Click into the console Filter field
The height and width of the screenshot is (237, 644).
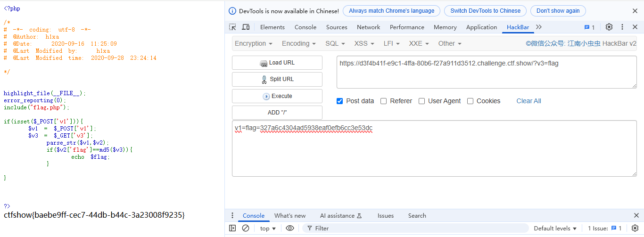pos(415,229)
